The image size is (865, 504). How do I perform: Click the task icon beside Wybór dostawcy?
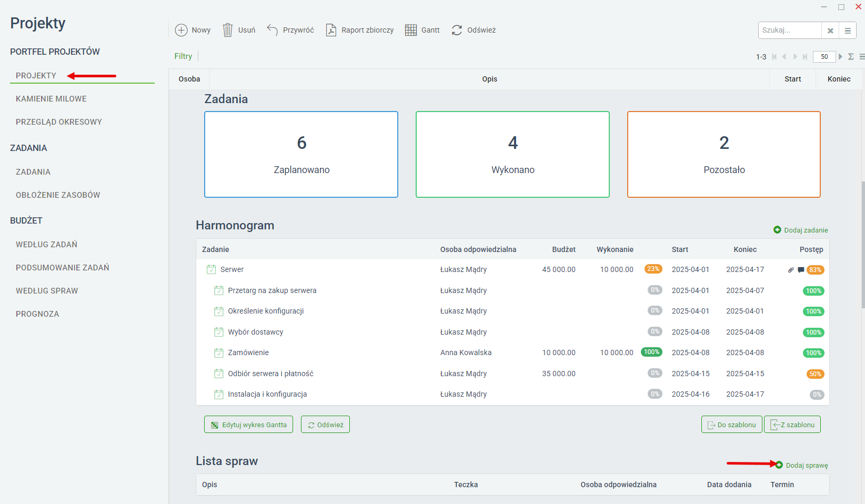click(219, 332)
